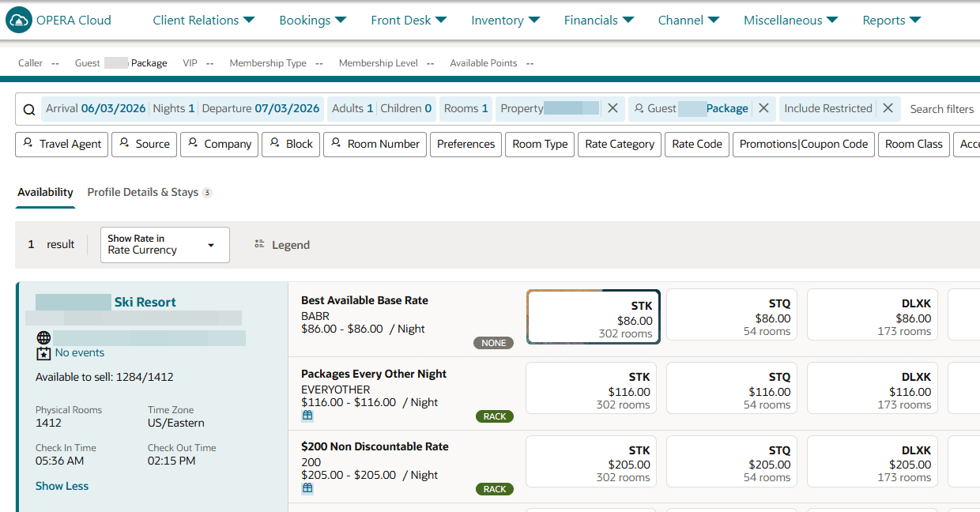Viewport: 980px width, 512px height.
Task: Select DLXK $116.00 Packages Every Other Night
Action: tap(873, 388)
